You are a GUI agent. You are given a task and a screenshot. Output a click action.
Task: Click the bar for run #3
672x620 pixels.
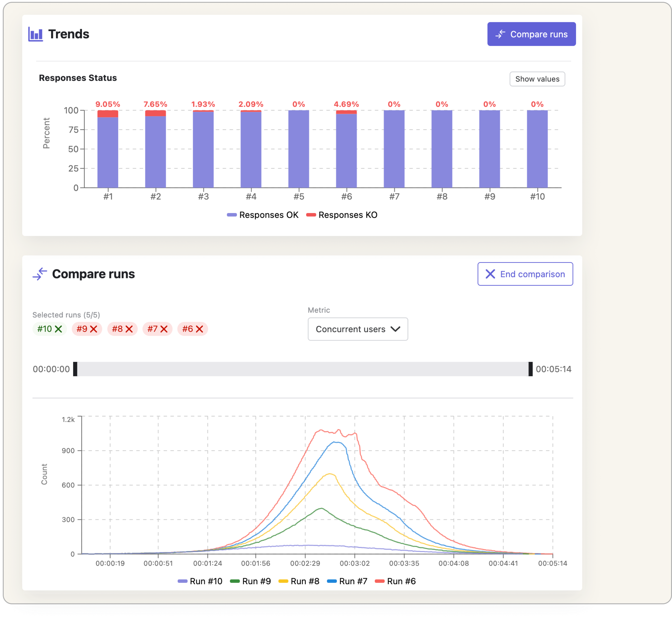(x=203, y=149)
